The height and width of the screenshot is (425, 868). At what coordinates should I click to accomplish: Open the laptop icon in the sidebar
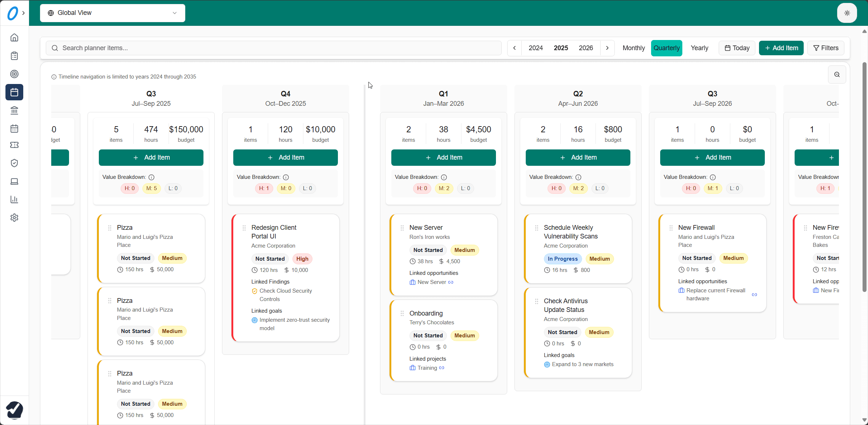tap(14, 181)
